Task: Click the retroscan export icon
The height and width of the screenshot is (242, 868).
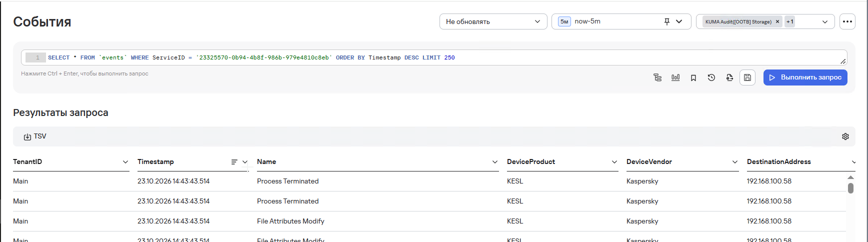Action: point(729,77)
